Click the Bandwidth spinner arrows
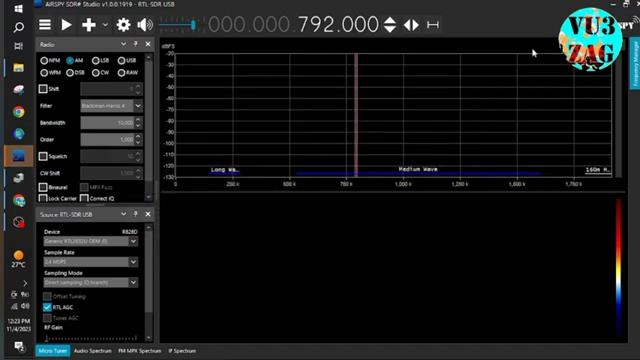 click(x=138, y=123)
